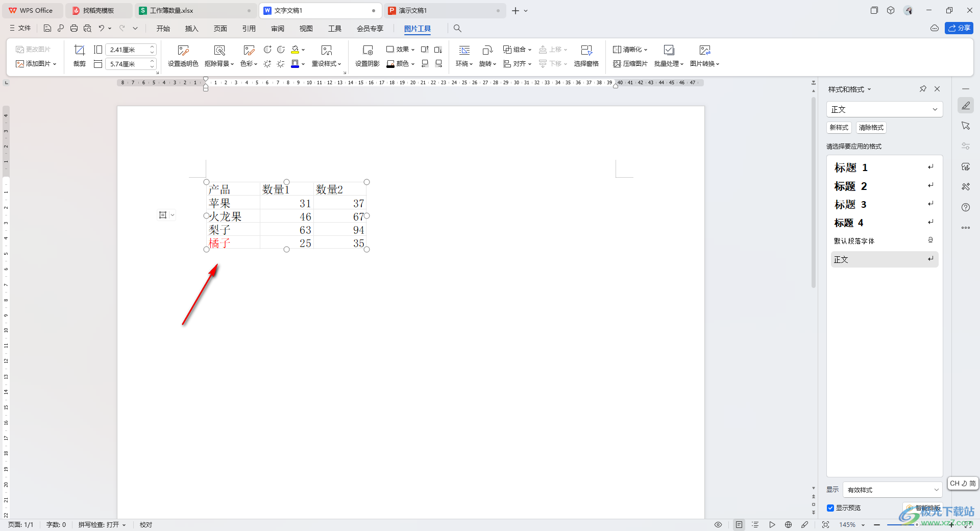Image resolution: width=980 pixels, height=531 pixels.
Task: Click the web layout globe icon in status bar
Action: (788, 525)
